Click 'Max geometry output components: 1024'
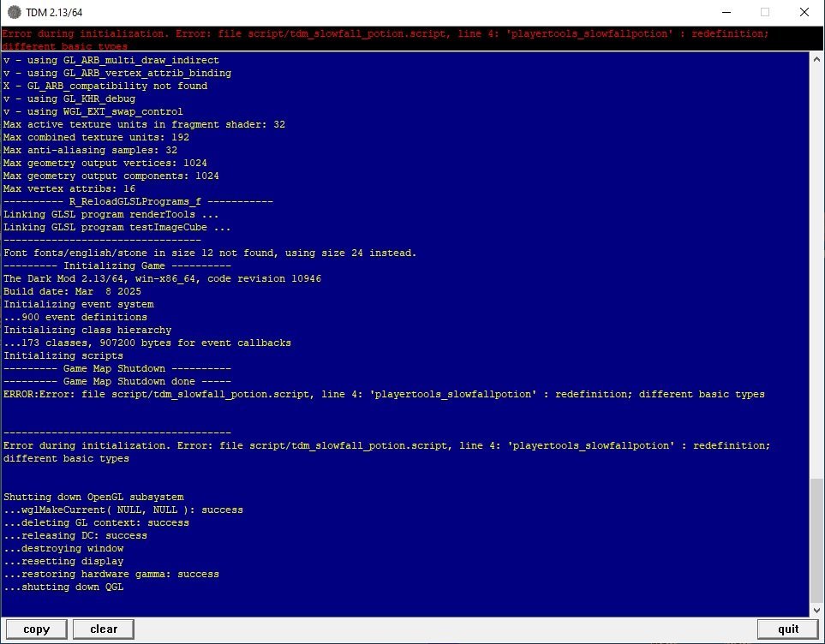 pos(111,176)
